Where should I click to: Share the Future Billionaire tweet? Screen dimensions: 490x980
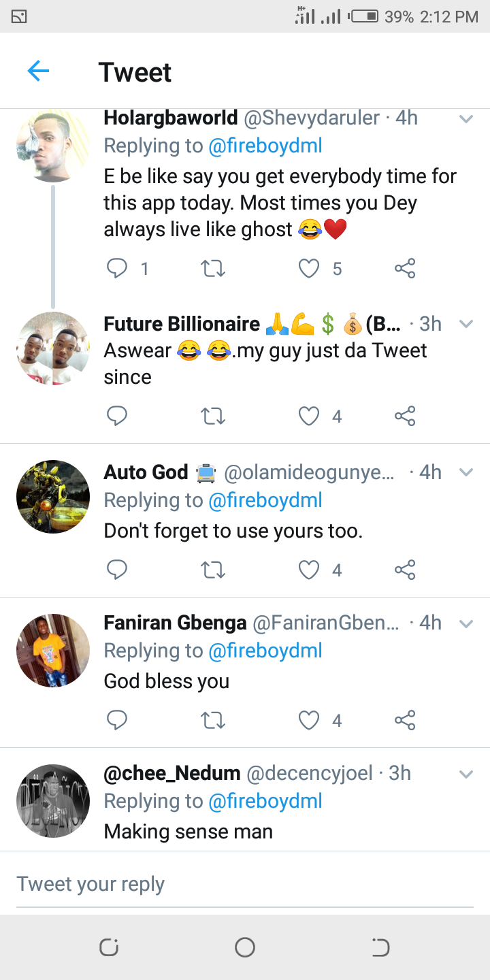coord(405,416)
